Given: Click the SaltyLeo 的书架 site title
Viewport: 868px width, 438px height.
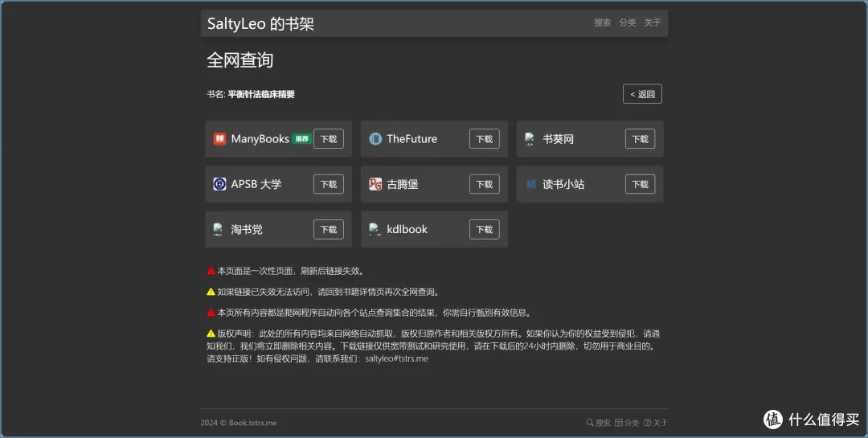Looking at the screenshot, I should (x=260, y=24).
